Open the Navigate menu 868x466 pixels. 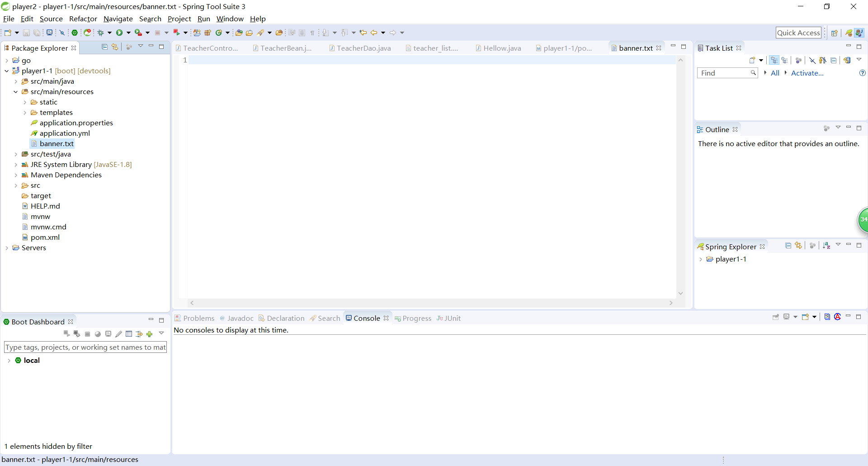(118, 19)
